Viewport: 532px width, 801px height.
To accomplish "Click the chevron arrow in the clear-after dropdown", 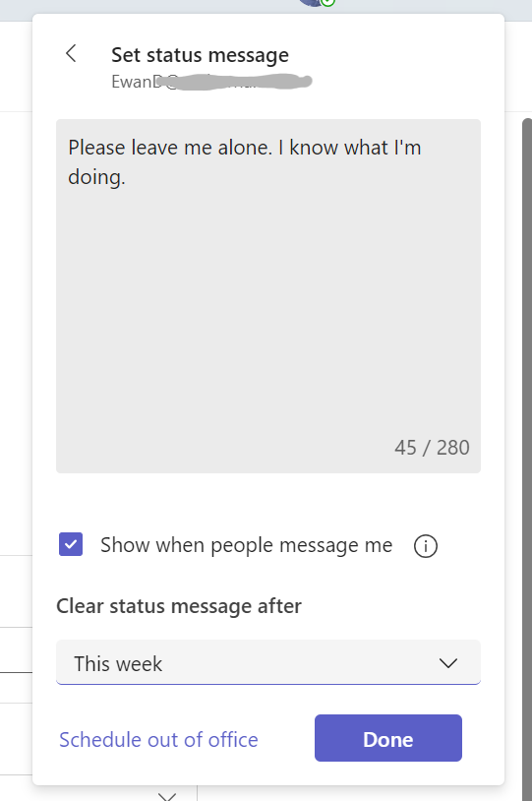I will coord(447,663).
